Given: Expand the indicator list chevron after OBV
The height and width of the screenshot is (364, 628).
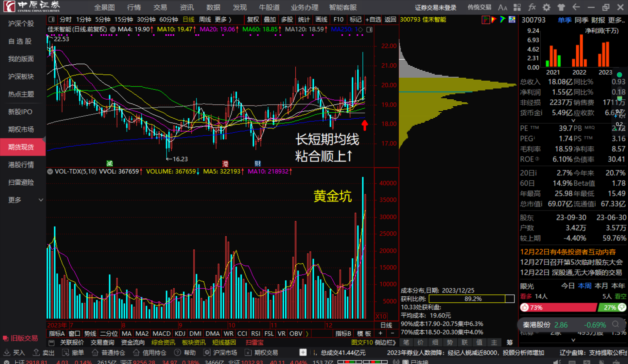Looking at the screenshot, I should tap(307, 333).
